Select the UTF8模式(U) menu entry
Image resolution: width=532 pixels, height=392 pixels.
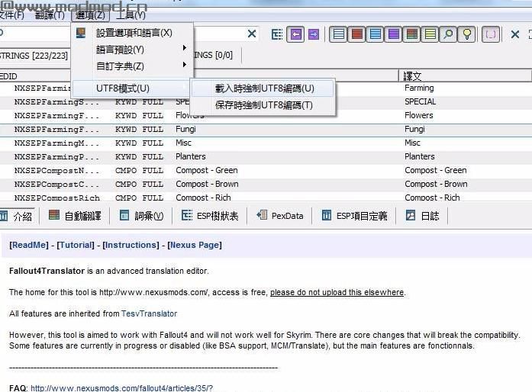click(132, 88)
